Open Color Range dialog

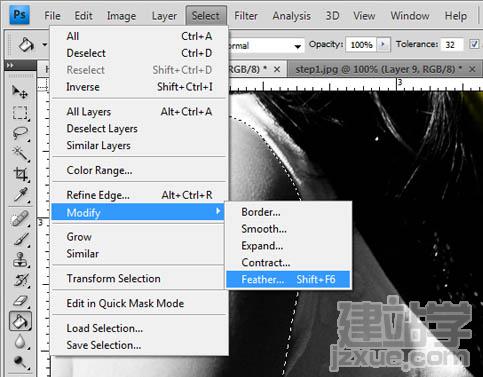[x=139, y=170]
